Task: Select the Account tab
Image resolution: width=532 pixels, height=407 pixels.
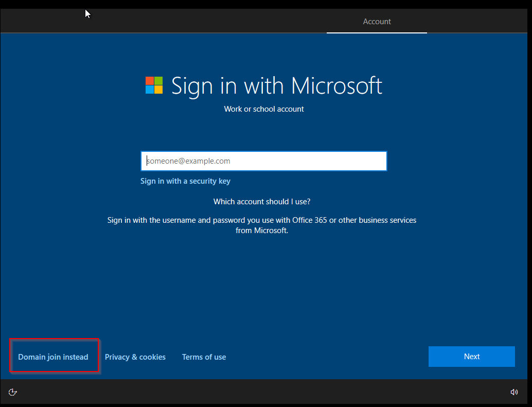Action: tap(377, 22)
